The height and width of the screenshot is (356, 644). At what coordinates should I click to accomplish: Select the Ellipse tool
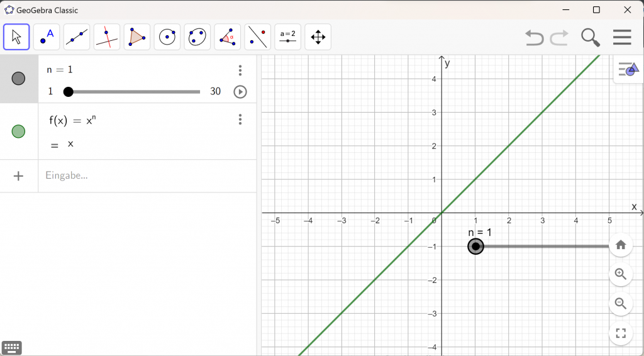click(197, 37)
